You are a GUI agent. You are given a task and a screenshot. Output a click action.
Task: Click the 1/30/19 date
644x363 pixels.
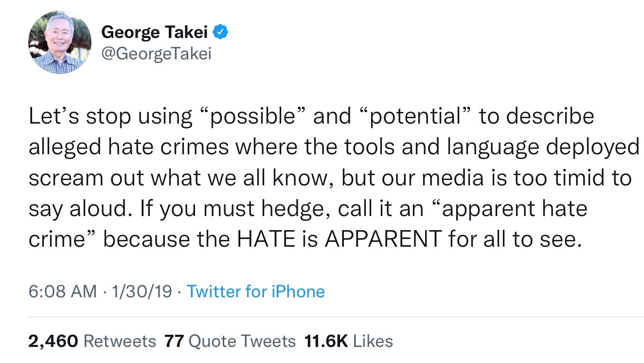pos(142,291)
